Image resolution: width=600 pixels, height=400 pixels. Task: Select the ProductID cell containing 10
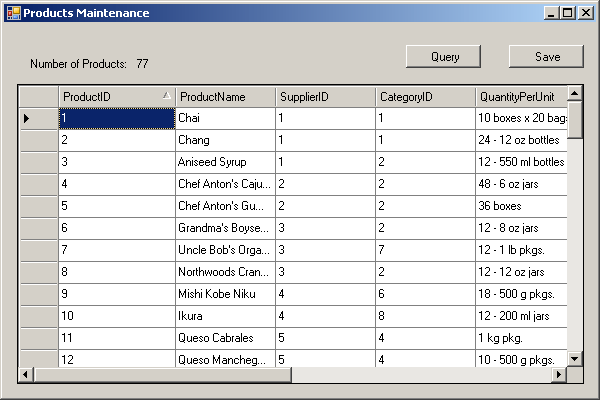coord(116,316)
